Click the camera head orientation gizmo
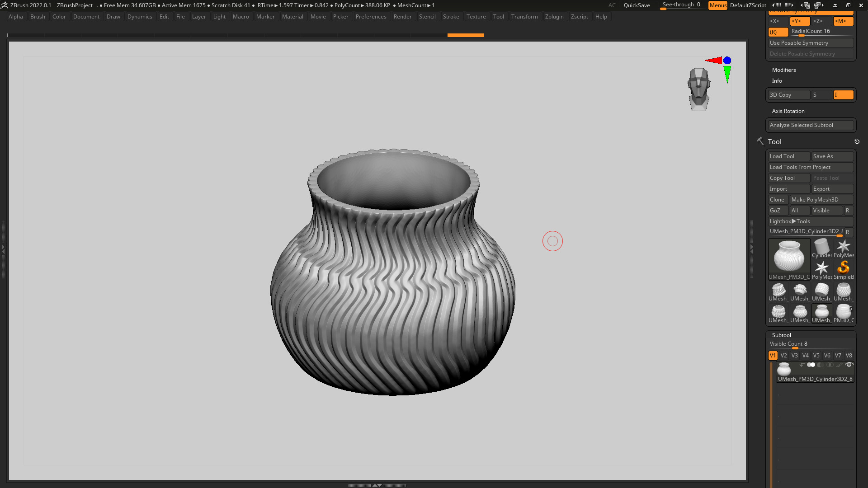 coord(699,89)
